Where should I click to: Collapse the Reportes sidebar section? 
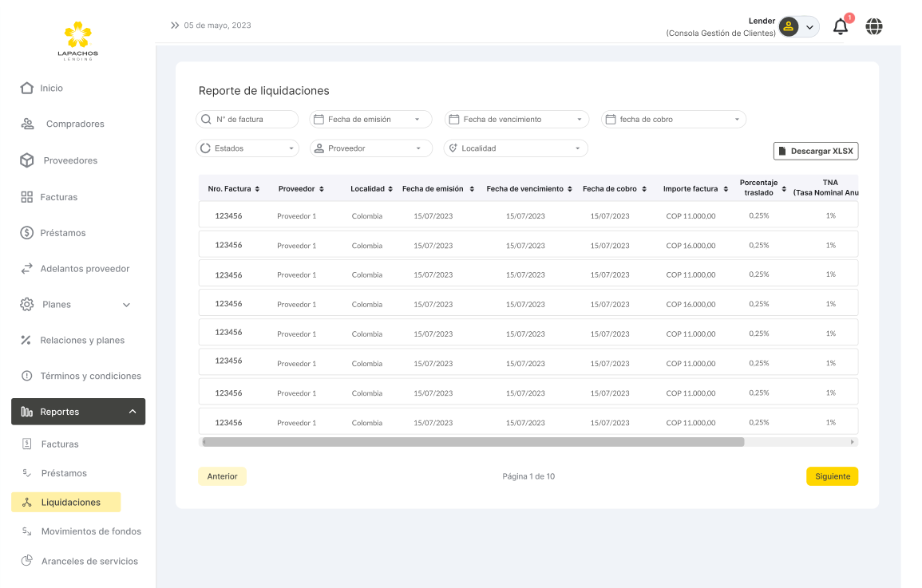pyautogui.click(x=132, y=412)
